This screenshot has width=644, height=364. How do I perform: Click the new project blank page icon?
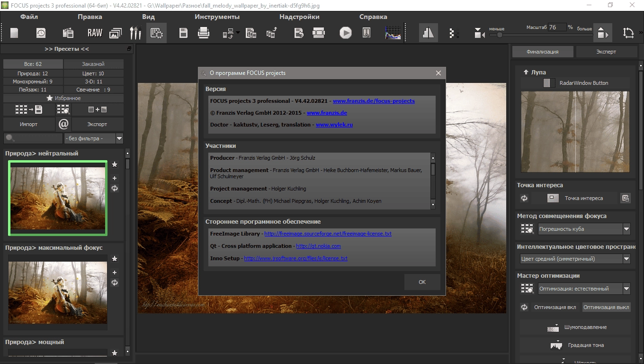[15, 33]
